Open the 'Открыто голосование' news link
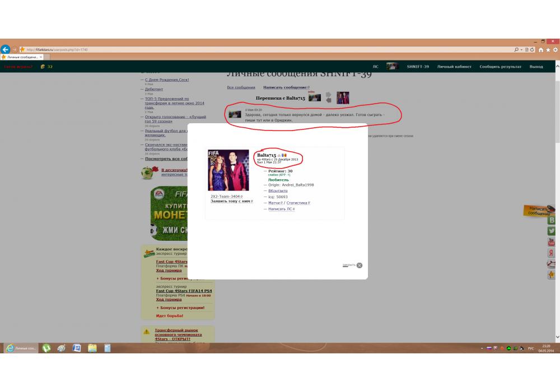Screen dimensions: 560x392 pyautogui.click(x=175, y=119)
